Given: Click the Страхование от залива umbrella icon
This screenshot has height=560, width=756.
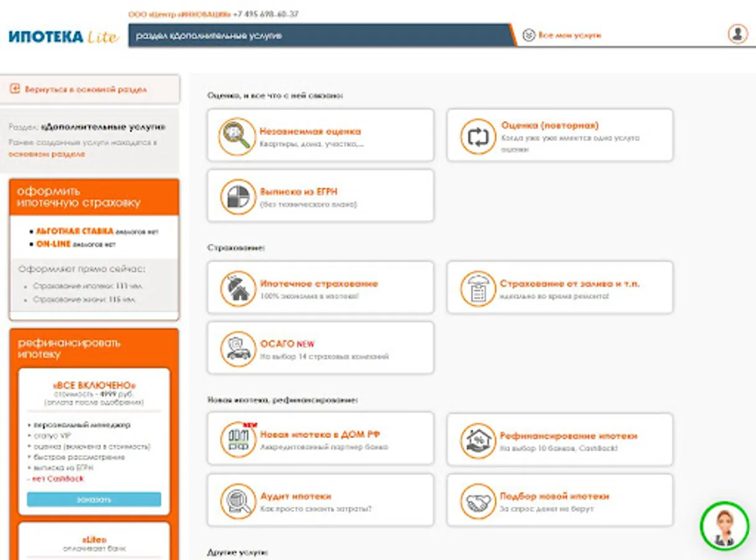Looking at the screenshot, I should coord(478,288).
